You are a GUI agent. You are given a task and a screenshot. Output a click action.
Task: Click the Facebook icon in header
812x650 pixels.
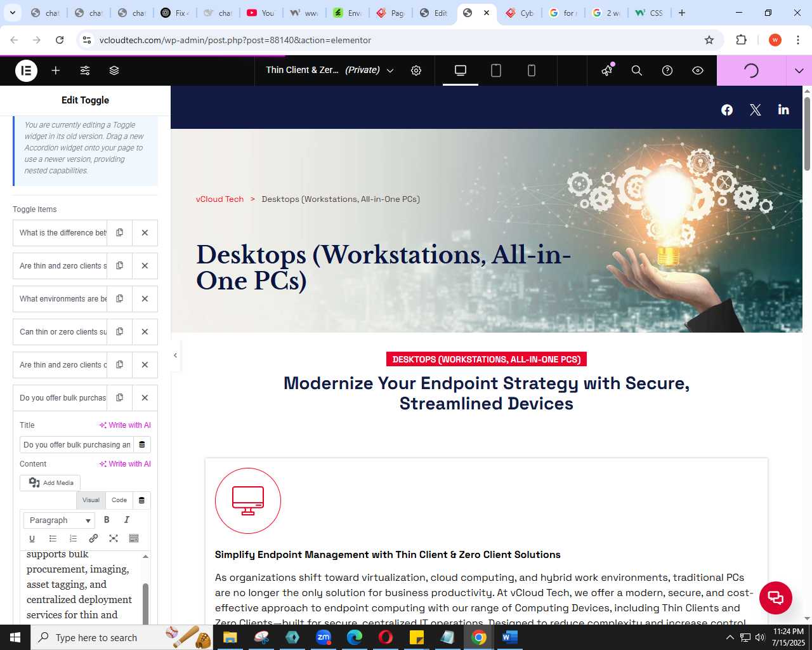[x=727, y=110]
